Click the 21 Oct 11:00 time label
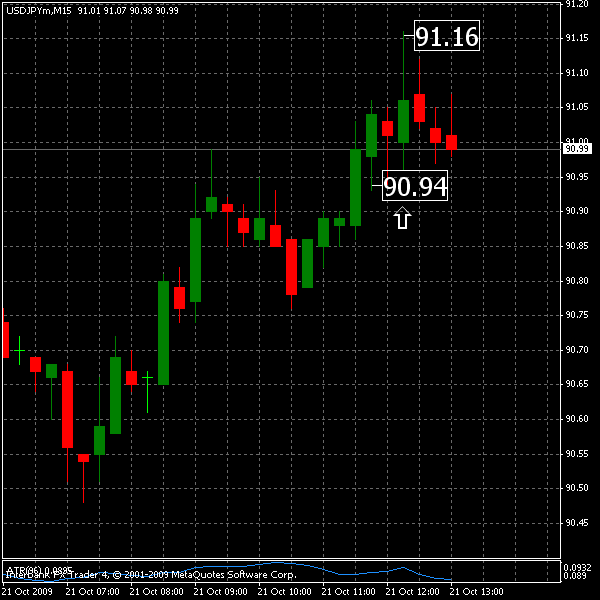 point(349,592)
